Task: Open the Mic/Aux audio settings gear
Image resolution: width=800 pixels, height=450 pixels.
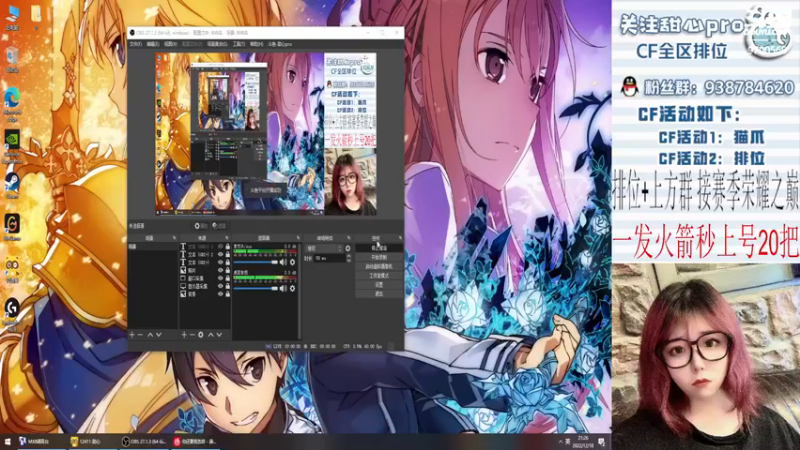Action: (292, 262)
